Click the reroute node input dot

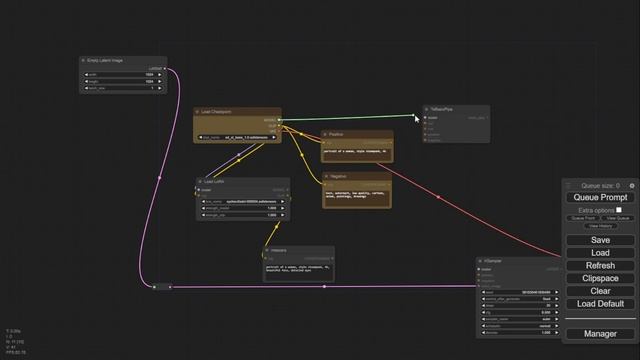[154, 287]
